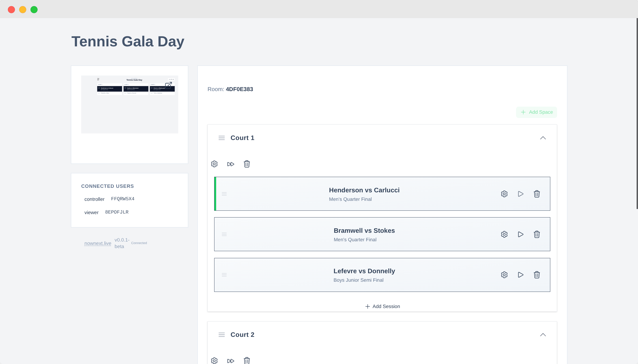Play the Bramwell vs Stokes session

pyautogui.click(x=521, y=234)
